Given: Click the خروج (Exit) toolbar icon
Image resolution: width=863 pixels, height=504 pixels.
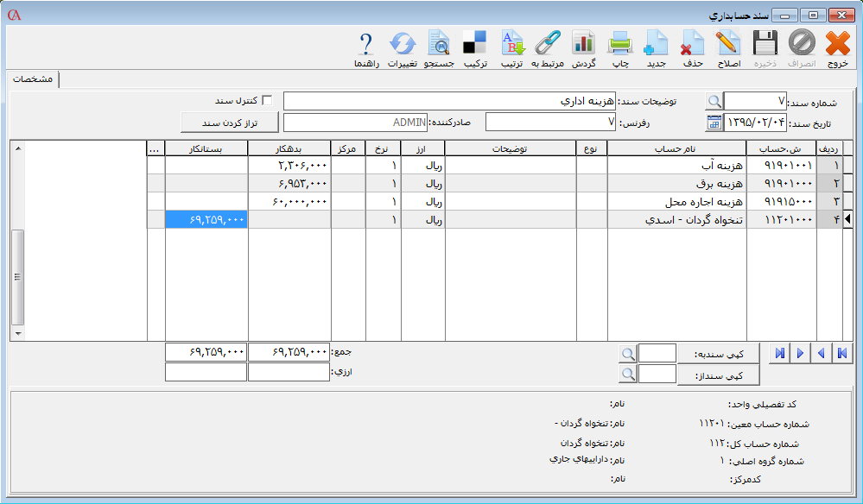Looking at the screenshot, I should [837, 43].
